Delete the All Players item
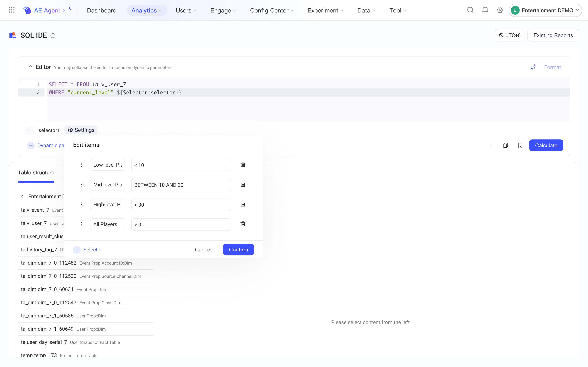The height and width of the screenshot is (367, 588). pos(243,224)
